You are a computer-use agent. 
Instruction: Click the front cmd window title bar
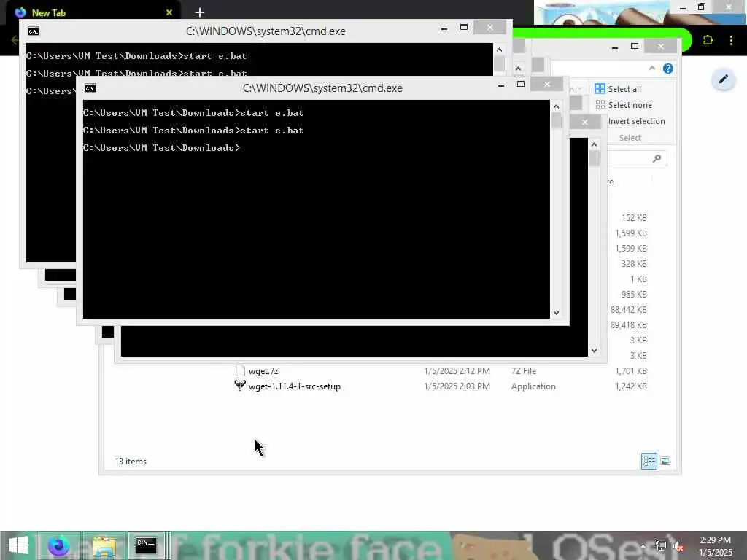tap(322, 88)
